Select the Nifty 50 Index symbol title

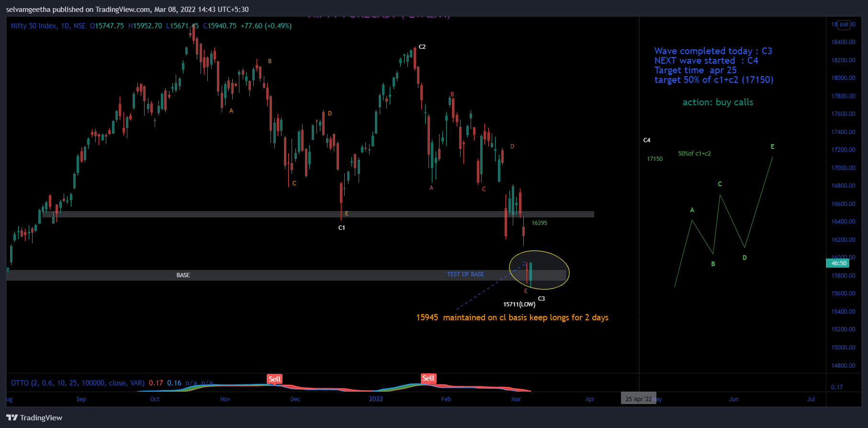[x=48, y=26]
